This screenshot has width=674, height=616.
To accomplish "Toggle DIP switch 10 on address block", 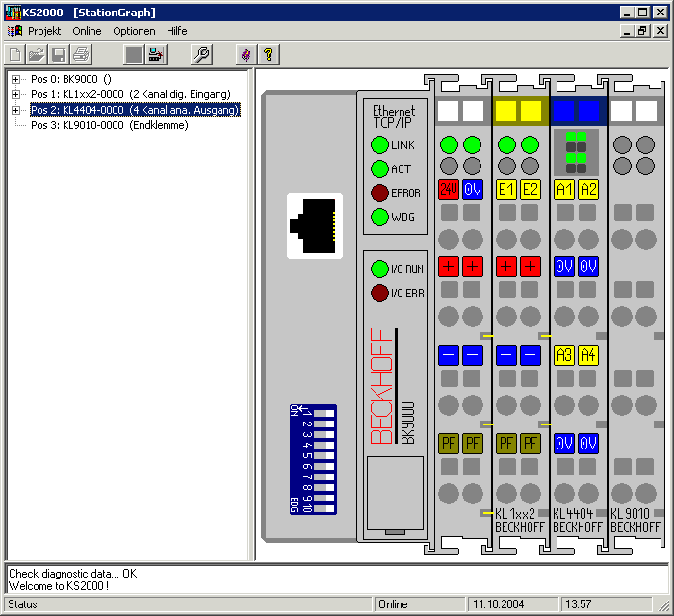I will [324, 508].
